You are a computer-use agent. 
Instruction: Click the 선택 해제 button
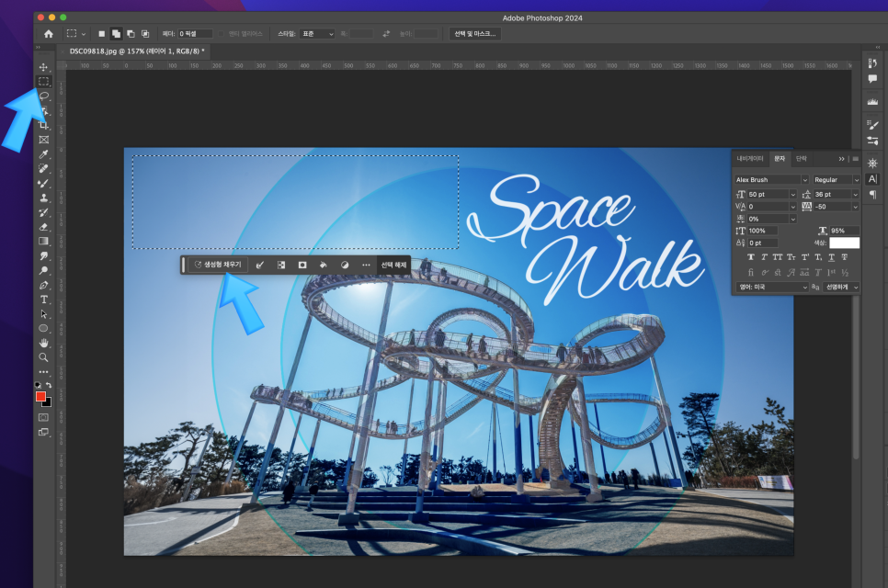coord(393,265)
